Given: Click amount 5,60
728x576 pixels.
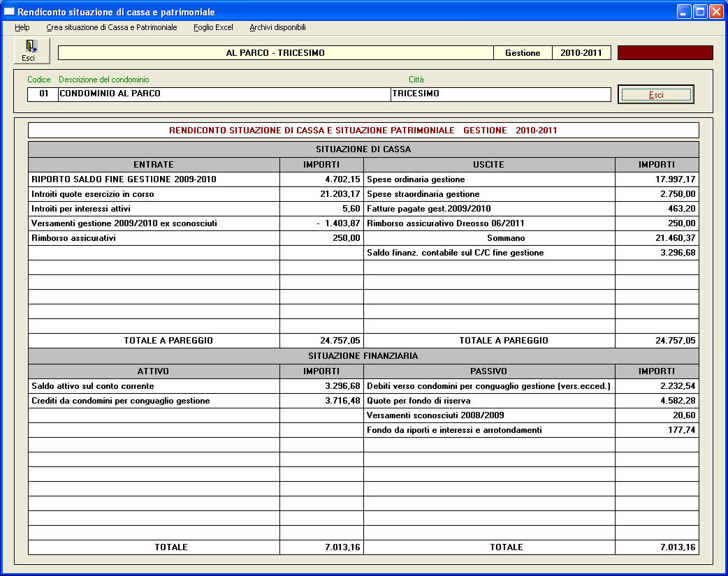Looking at the screenshot, I should (322, 209).
